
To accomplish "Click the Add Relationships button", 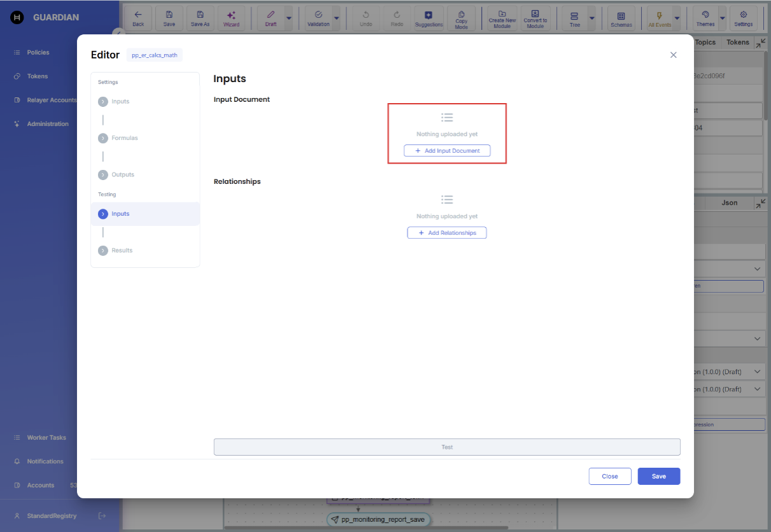I will tap(447, 233).
